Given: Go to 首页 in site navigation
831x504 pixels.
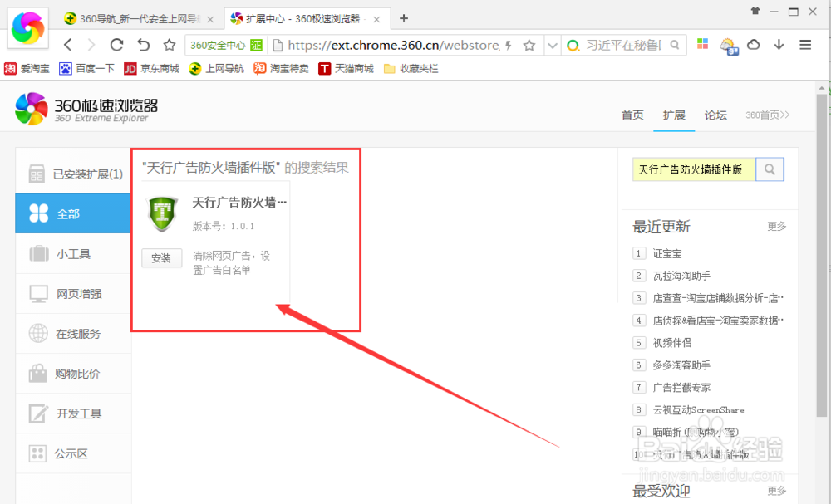Looking at the screenshot, I should pyautogui.click(x=632, y=115).
